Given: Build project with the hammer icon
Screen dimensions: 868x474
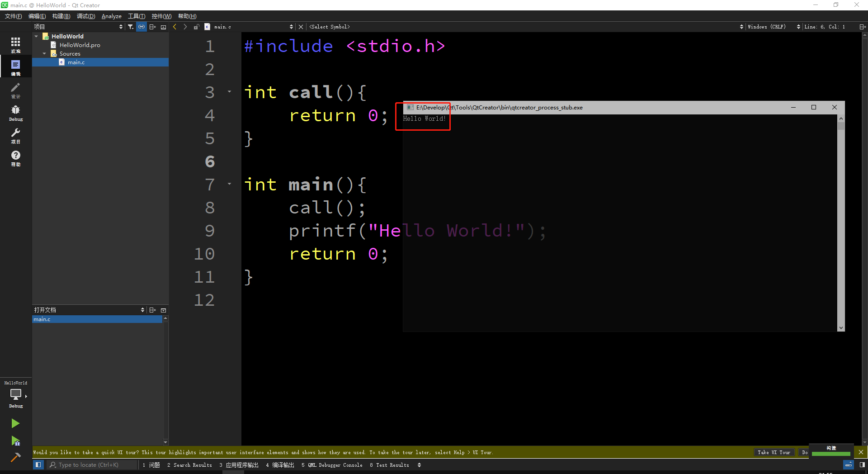Looking at the screenshot, I should 15,457.
